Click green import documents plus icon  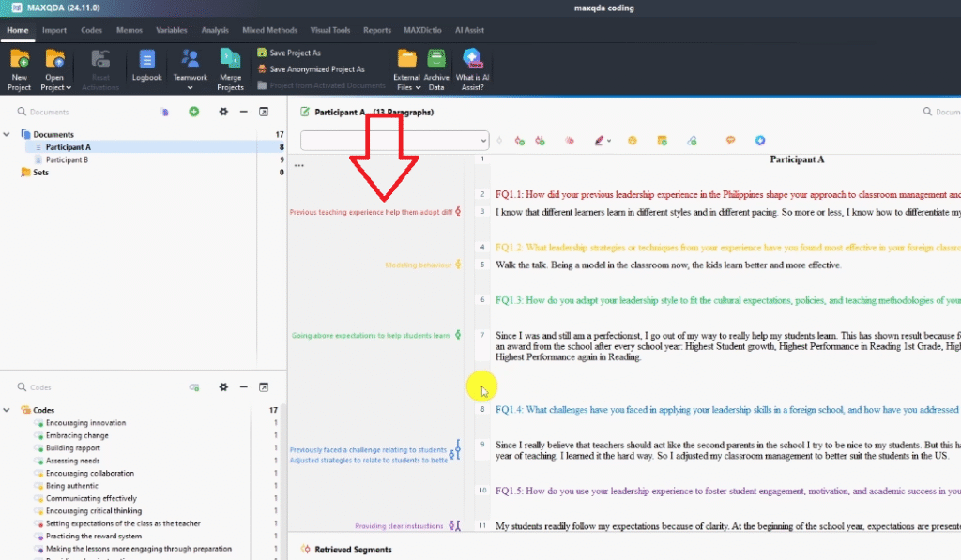(194, 112)
